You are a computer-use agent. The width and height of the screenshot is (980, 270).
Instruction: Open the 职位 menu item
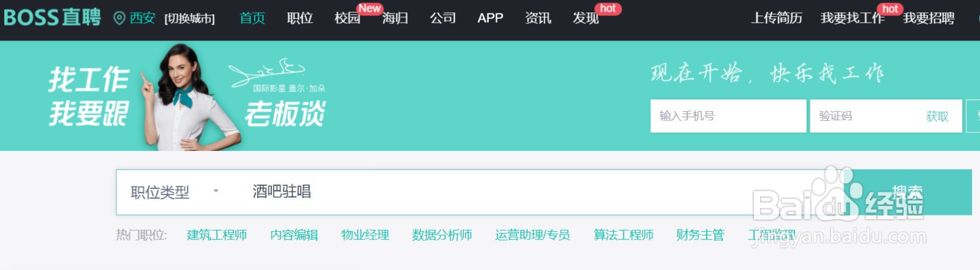coord(300,18)
